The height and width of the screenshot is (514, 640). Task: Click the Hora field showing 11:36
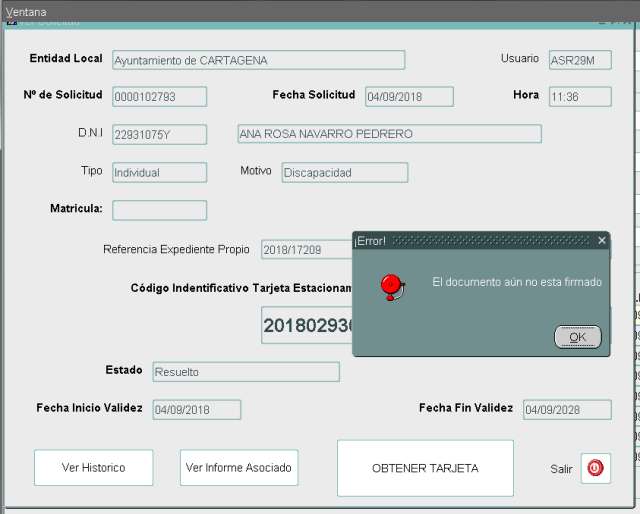(x=579, y=97)
